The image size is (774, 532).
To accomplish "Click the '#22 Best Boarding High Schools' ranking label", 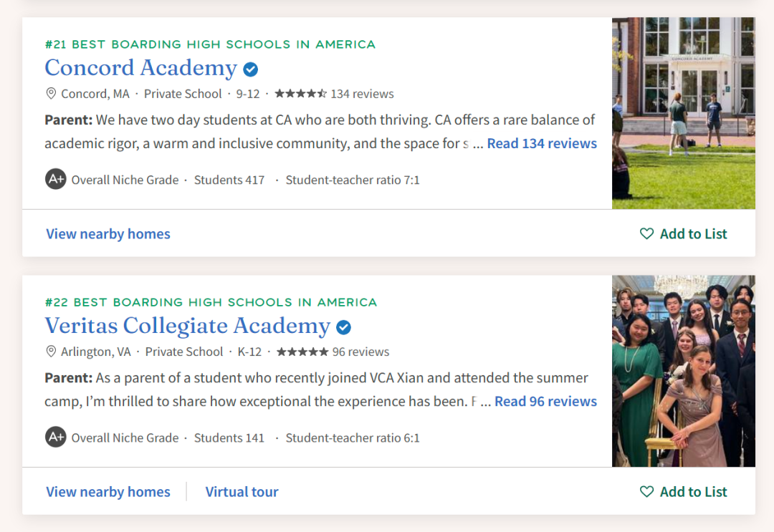I will pos(211,302).
